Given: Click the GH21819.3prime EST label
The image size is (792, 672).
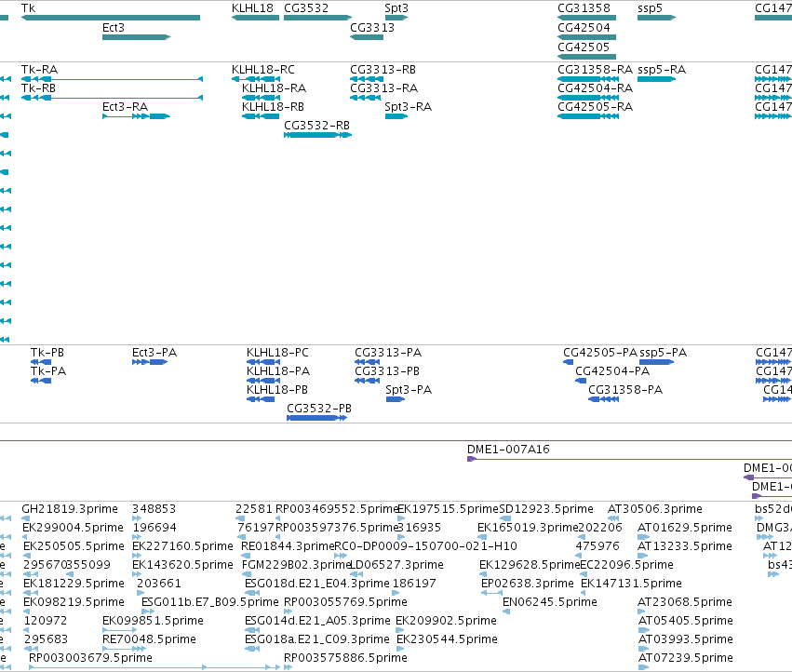Looking at the screenshot, I should coord(70,509).
